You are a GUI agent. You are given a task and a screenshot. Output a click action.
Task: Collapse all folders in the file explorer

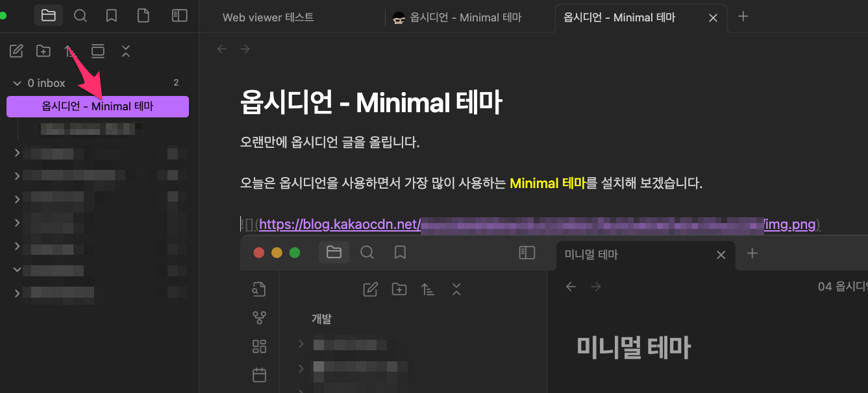tap(126, 51)
